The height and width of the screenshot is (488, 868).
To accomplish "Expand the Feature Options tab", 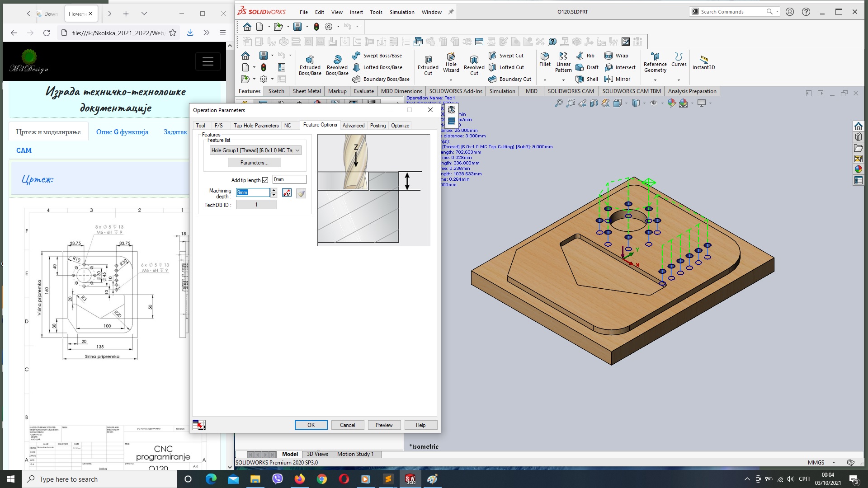I will (x=320, y=125).
